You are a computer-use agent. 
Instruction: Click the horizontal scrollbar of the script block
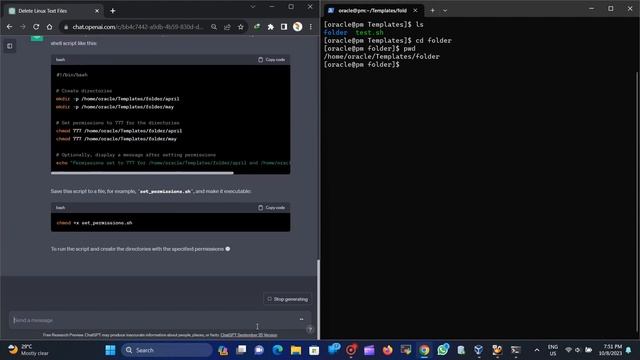click(x=142, y=173)
